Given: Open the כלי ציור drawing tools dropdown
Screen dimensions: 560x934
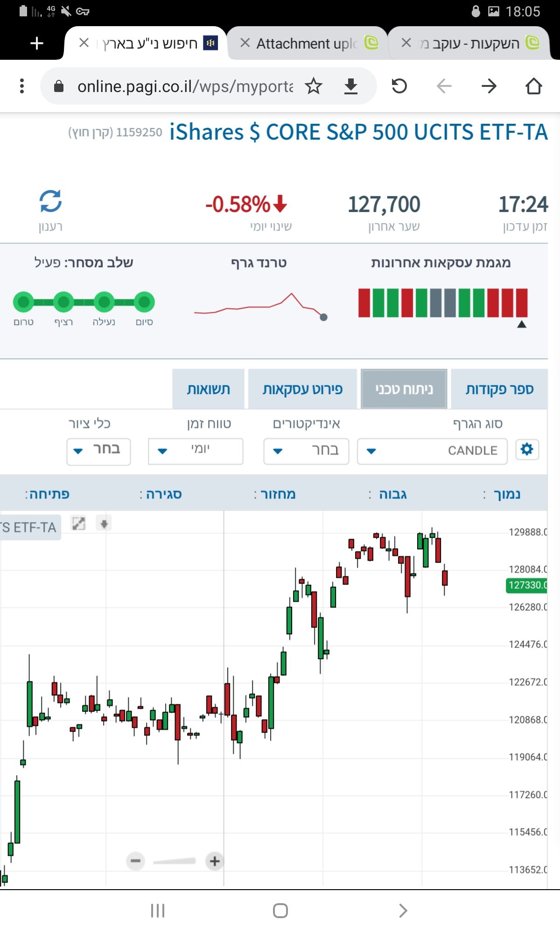Looking at the screenshot, I should pyautogui.click(x=98, y=451).
